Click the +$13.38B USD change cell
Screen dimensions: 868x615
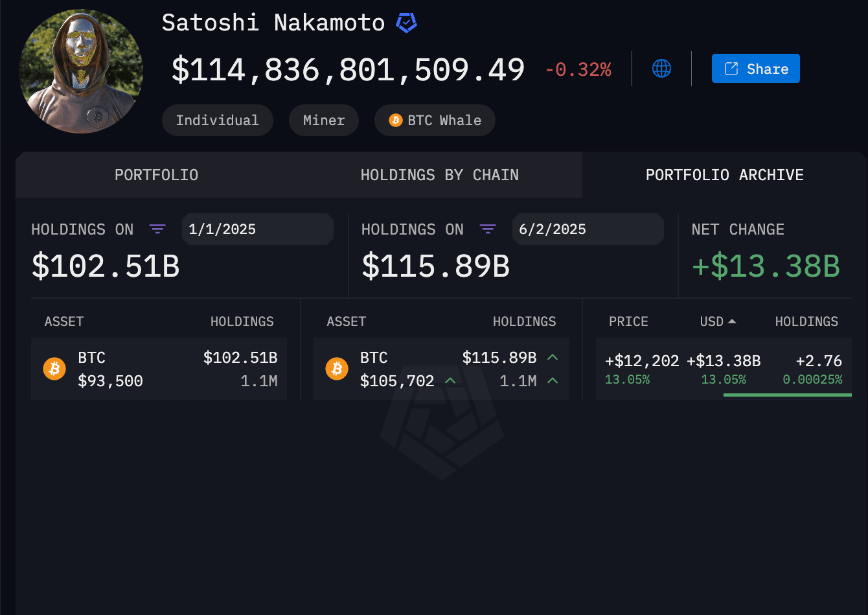(724, 361)
